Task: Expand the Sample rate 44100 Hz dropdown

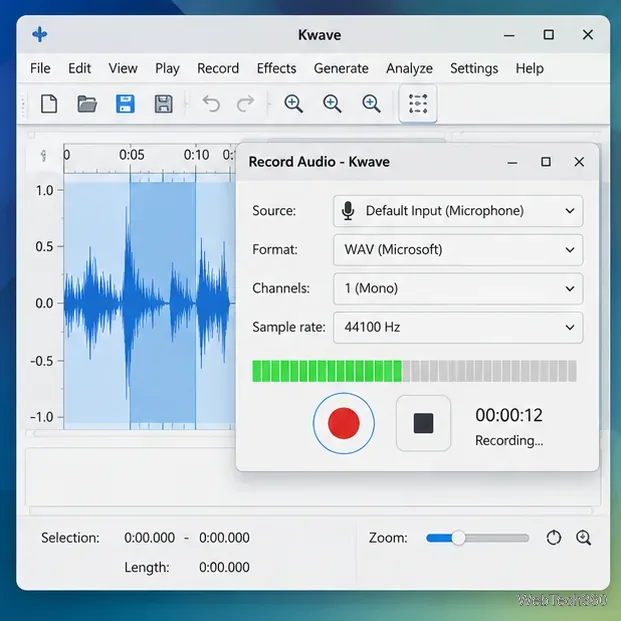Action: click(458, 327)
